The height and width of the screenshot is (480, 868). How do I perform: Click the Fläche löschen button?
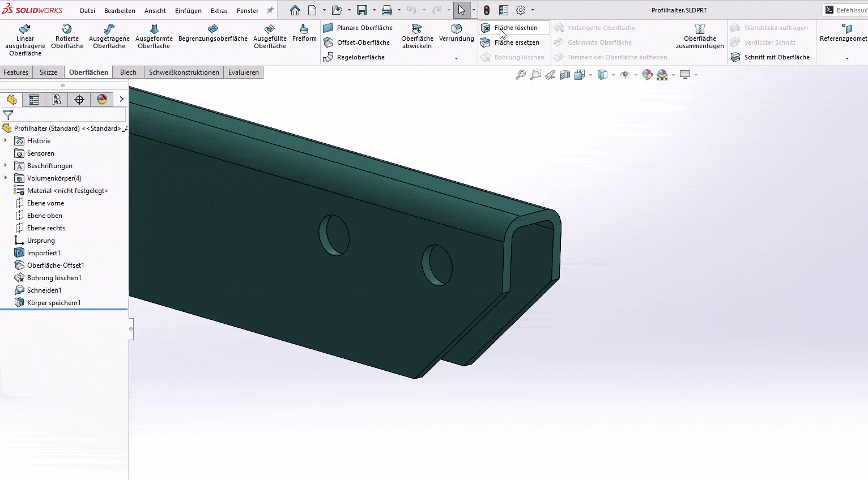pos(514,28)
